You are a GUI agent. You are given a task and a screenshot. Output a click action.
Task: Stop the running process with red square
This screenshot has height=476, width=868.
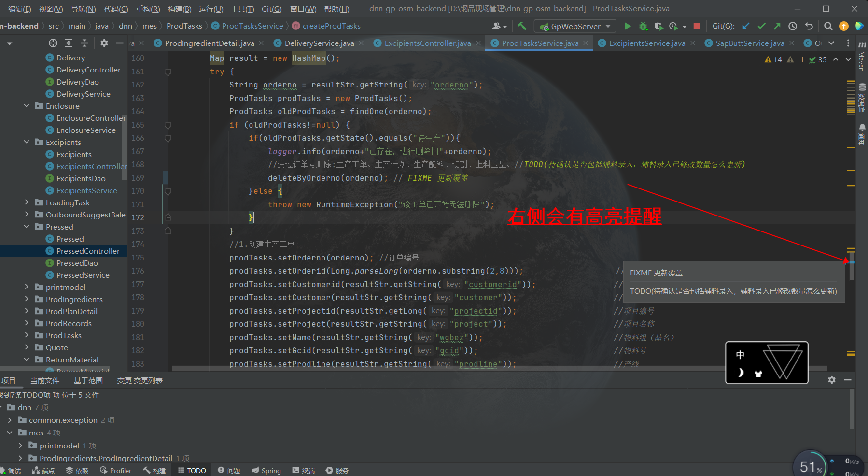click(x=697, y=26)
